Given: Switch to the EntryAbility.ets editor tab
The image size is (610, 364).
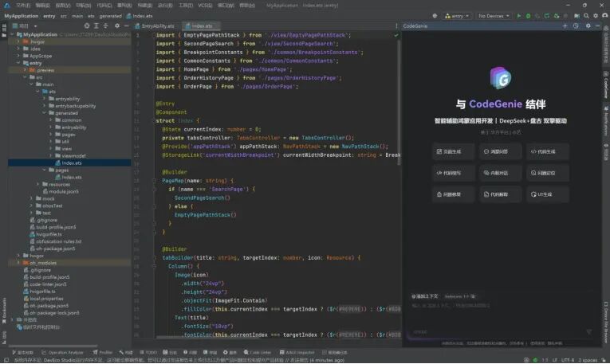Looking at the screenshot, I should click(x=155, y=26).
